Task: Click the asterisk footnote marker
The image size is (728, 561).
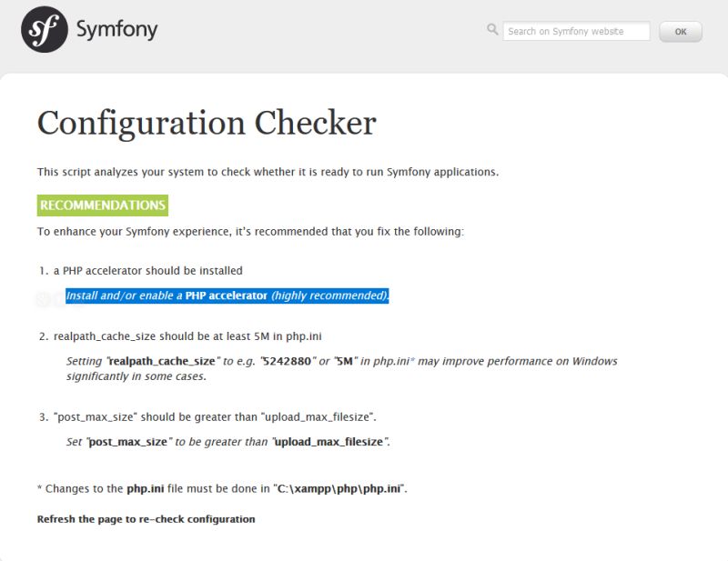Action: (40, 487)
